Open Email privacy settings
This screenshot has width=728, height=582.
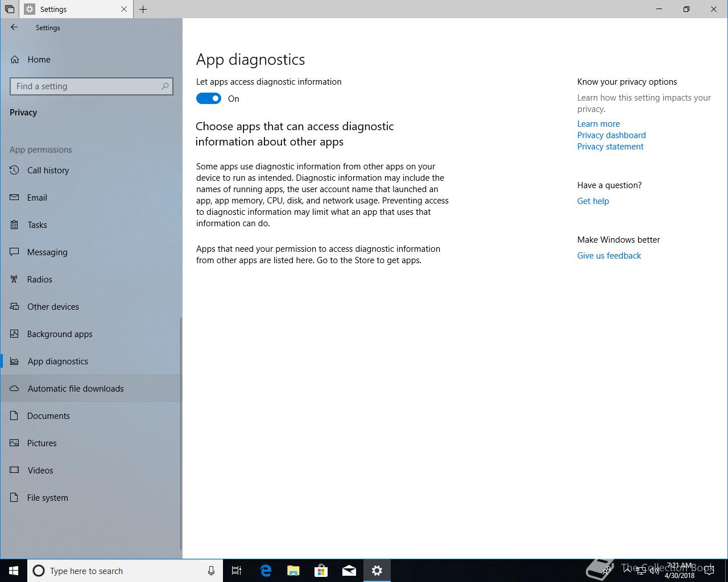point(91,198)
